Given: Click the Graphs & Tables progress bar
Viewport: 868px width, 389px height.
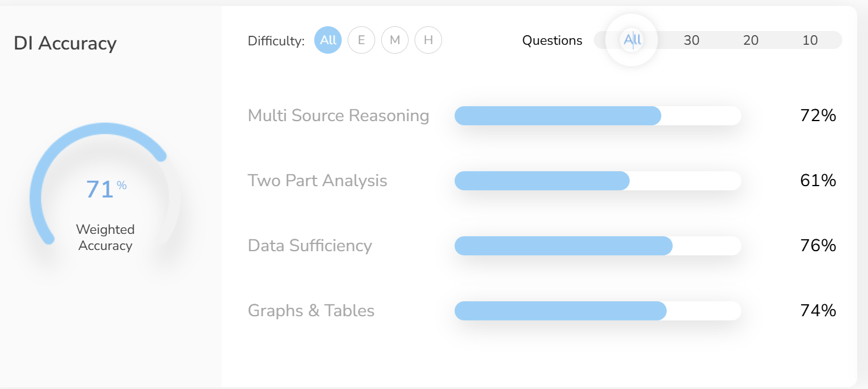Looking at the screenshot, I should [597, 311].
